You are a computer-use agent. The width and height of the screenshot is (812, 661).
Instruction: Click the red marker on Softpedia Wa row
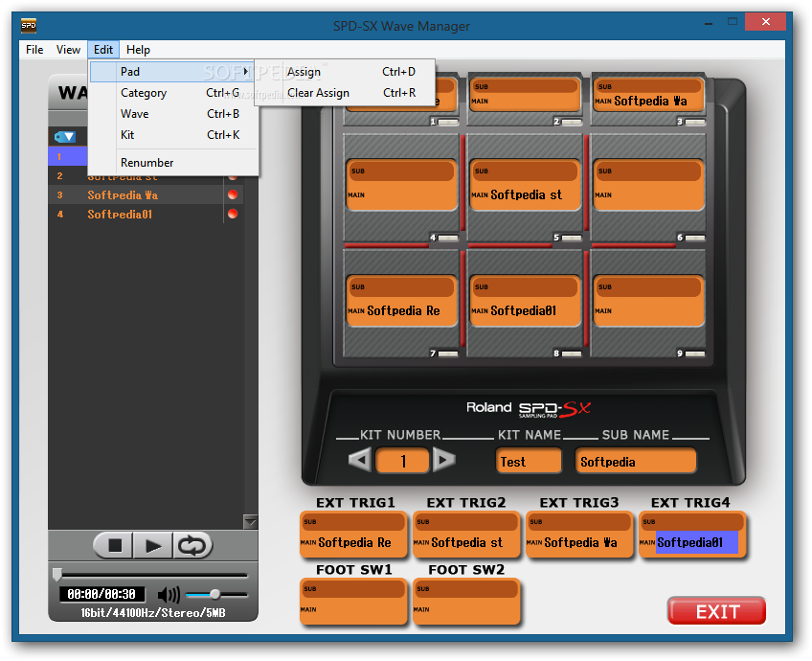coord(233,194)
